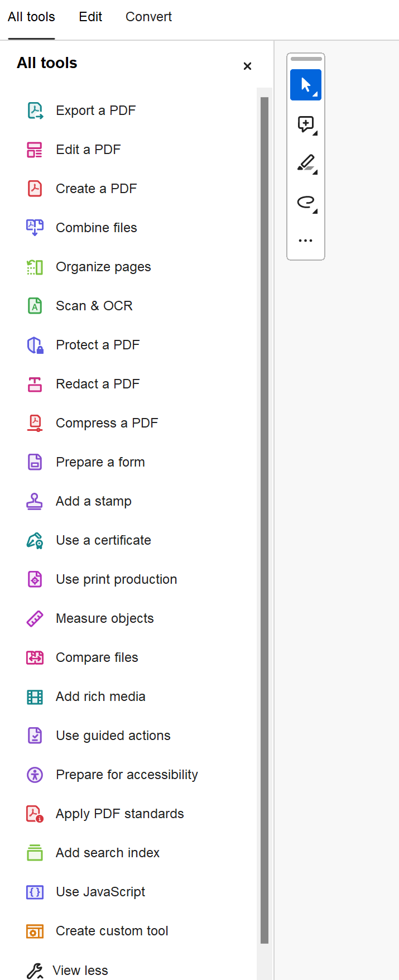The width and height of the screenshot is (399, 980).
Task: Open the Convert tab
Action: [x=148, y=17]
